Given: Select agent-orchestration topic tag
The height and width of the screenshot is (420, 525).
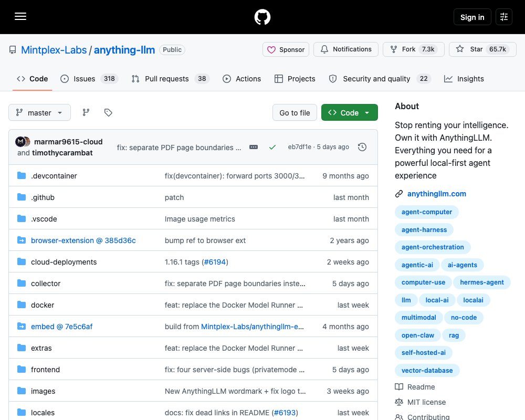Looking at the screenshot, I should click(x=433, y=247).
